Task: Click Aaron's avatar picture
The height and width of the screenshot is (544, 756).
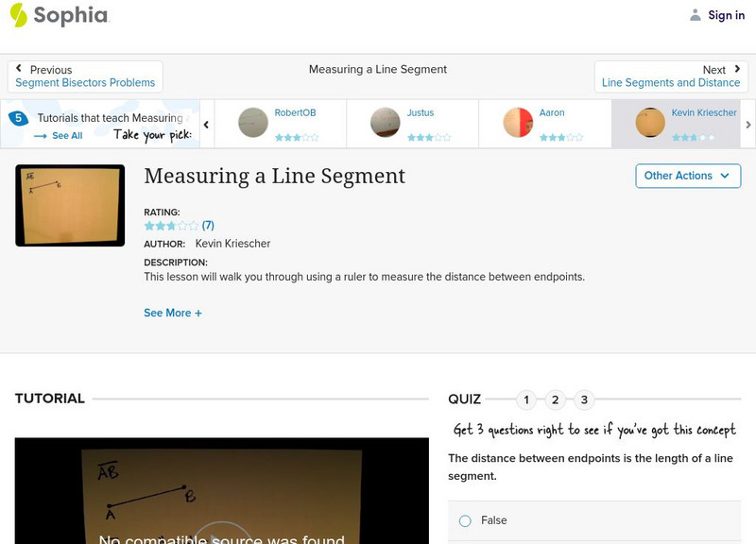Action: [x=518, y=123]
